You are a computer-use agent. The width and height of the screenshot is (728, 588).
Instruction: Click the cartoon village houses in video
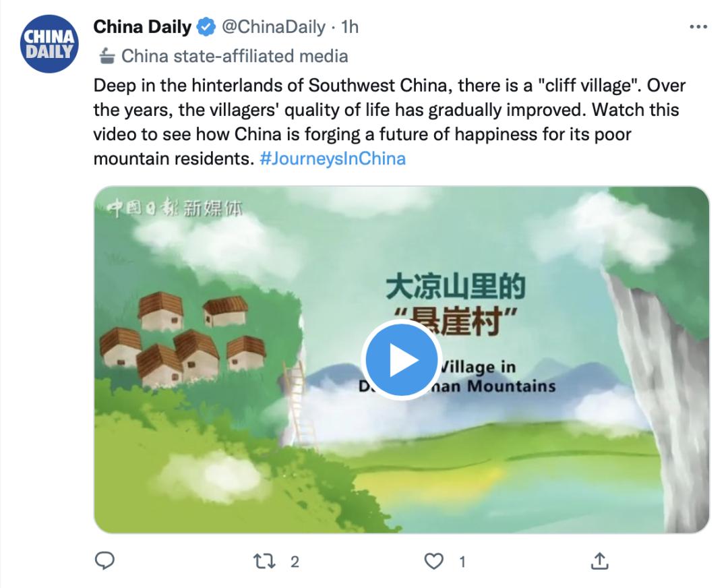click(x=182, y=339)
